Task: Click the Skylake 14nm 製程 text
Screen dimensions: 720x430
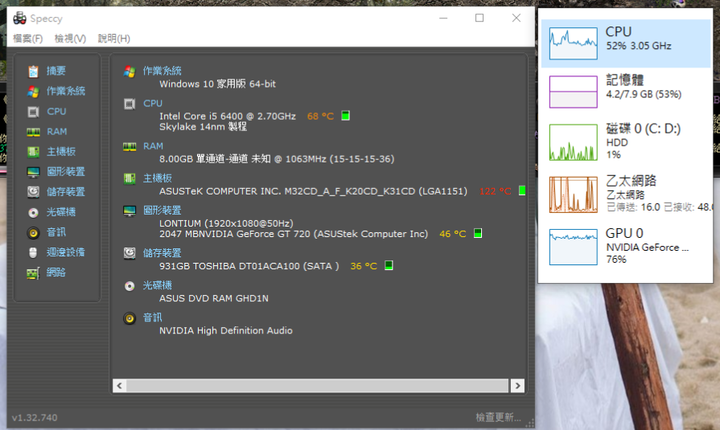Action: pos(203,127)
